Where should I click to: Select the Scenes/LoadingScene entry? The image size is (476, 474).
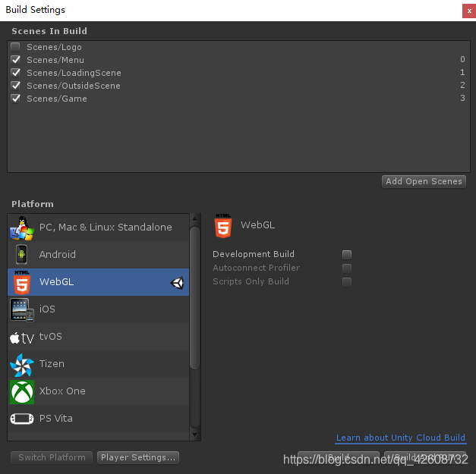pos(74,73)
